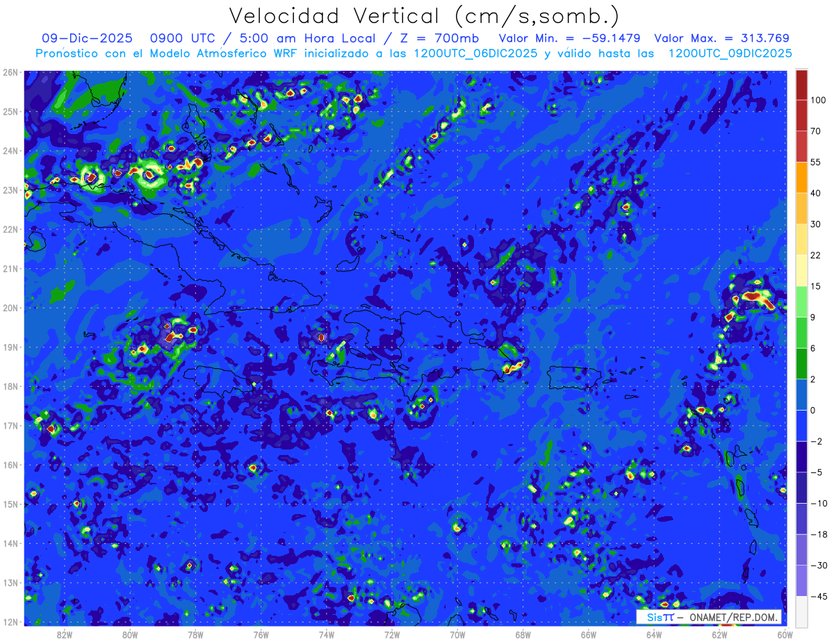Click the longitude label "82W"
Image resolution: width=834 pixels, height=644 pixels.
point(65,634)
